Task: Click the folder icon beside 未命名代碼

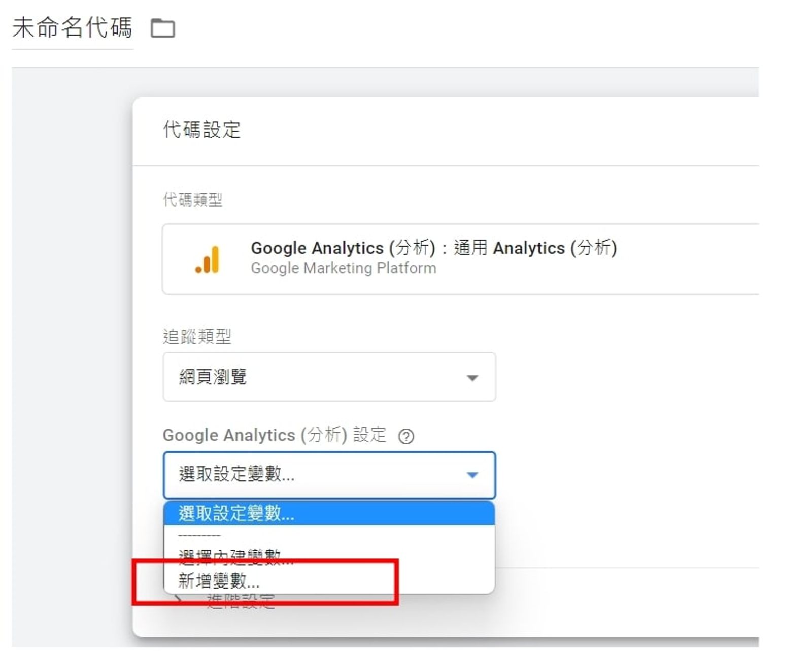Action: [163, 28]
